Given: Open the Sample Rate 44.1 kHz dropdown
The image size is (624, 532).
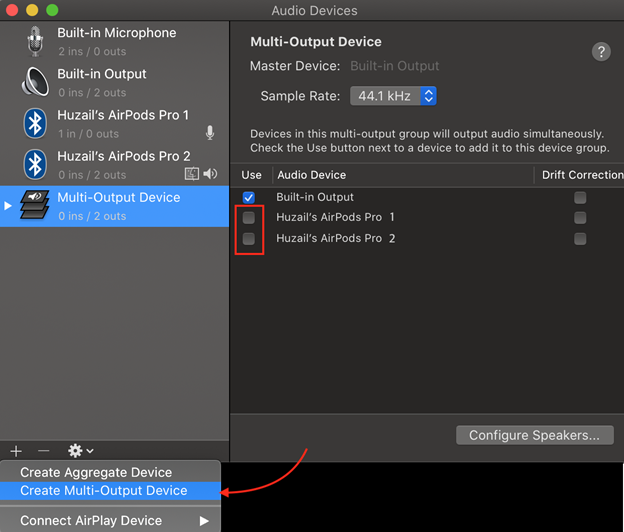Looking at the screenshot, I should click(x=393, y=96).
